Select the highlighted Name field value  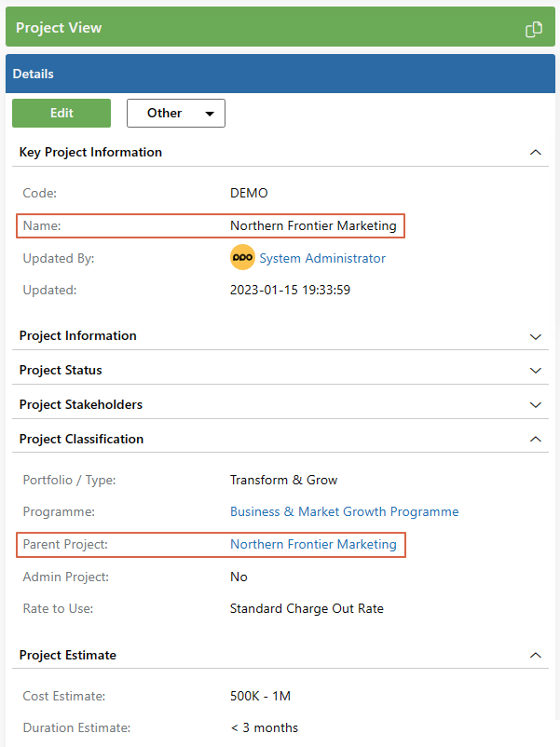[x=313, y=225]
